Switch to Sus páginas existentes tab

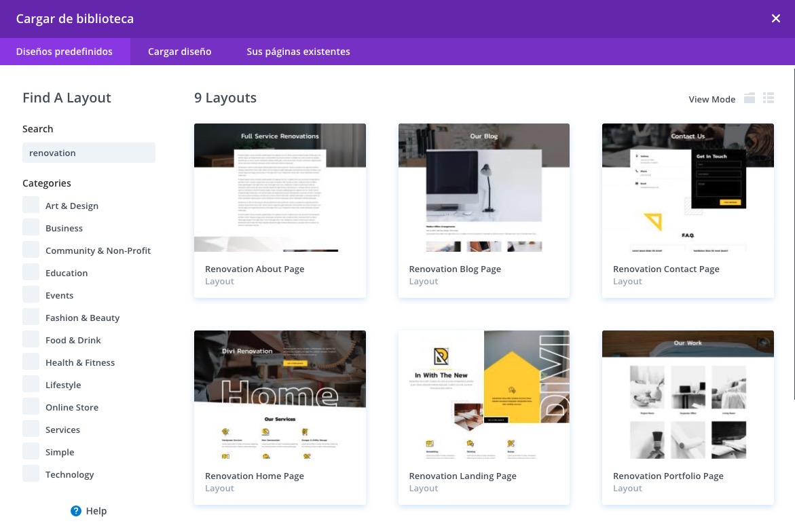298,52
